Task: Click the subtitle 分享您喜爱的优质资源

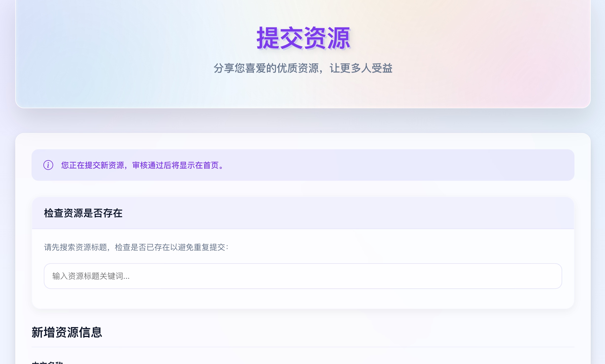Action: point(266,68)
